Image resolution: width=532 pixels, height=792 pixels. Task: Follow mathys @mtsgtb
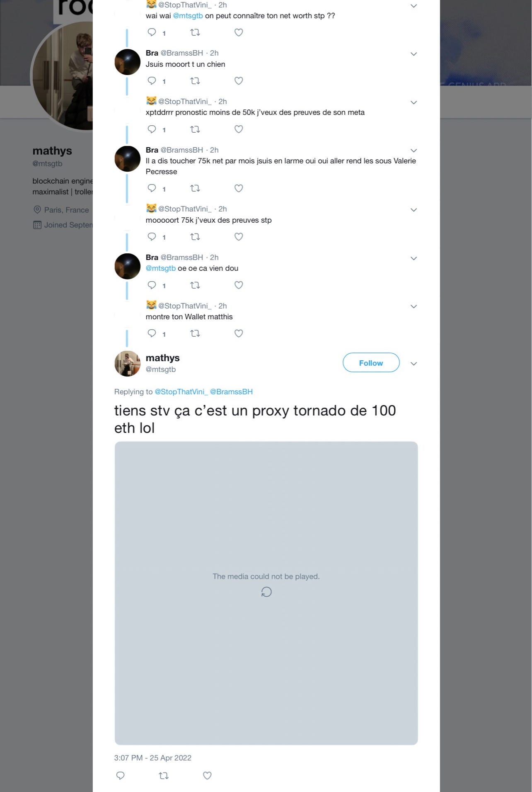(371, 363)
